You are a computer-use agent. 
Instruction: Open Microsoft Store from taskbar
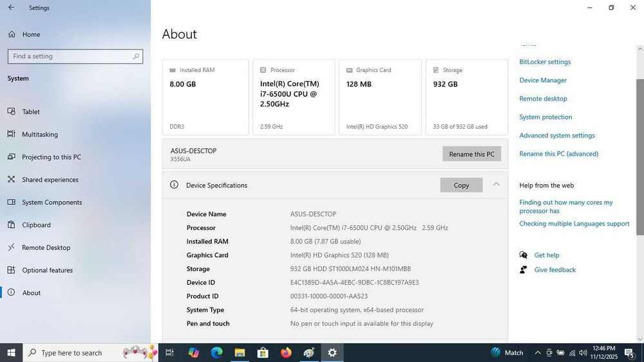(263, 352)
